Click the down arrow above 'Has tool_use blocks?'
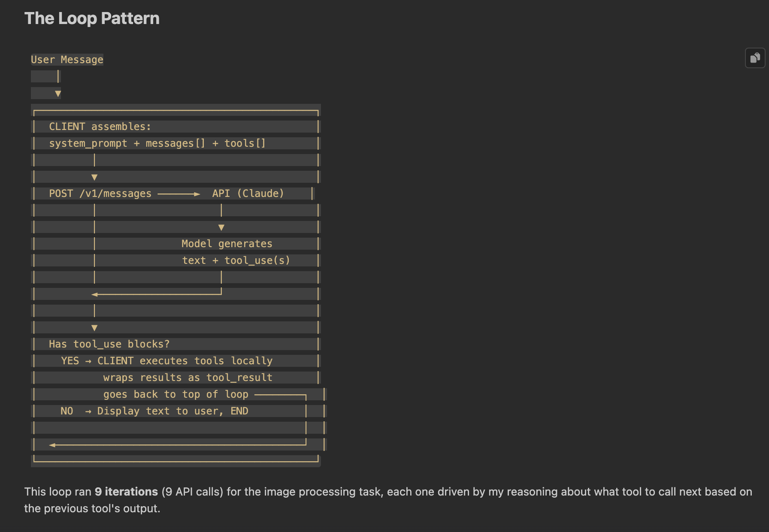 point(94,328)
